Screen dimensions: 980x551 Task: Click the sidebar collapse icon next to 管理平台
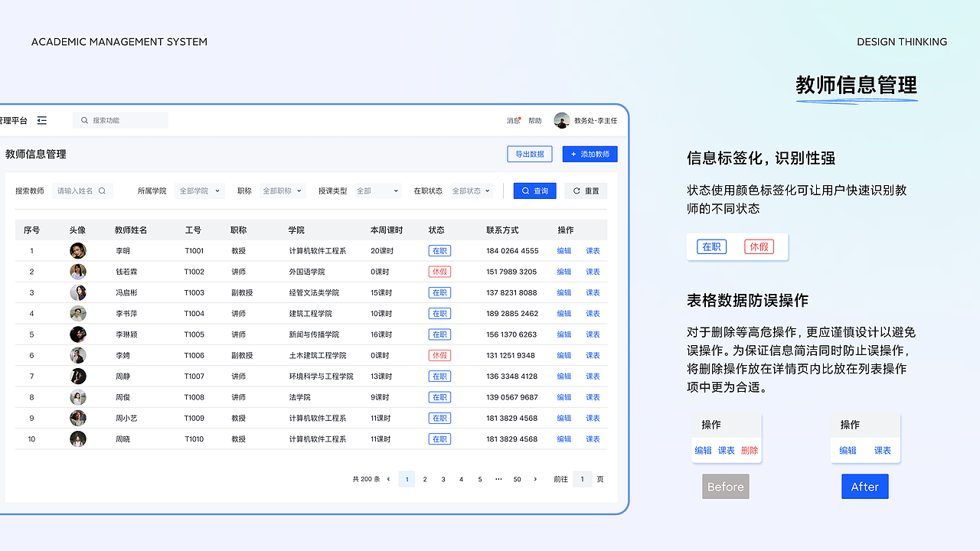(42, 120)
